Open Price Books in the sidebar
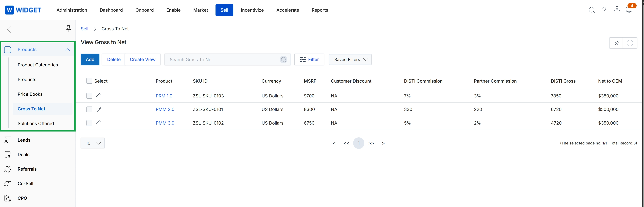The height and width of the screenshot is (207, 644). (30, 94)
